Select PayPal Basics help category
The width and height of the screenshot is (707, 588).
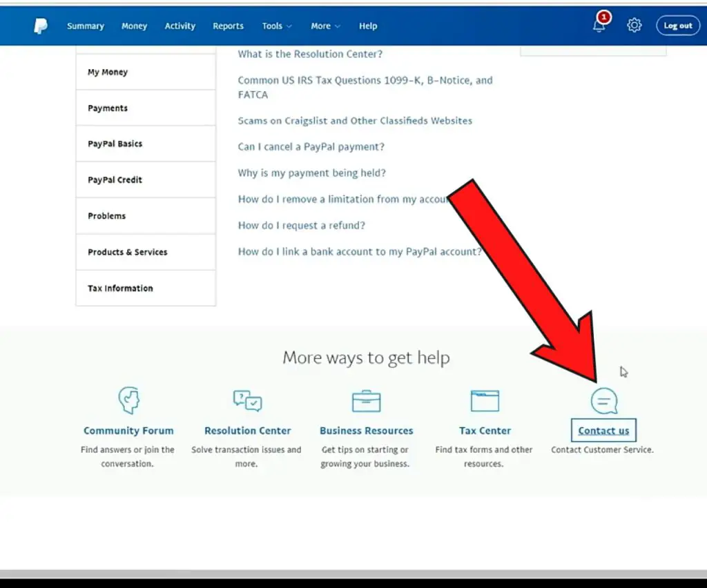click(146, 144)
